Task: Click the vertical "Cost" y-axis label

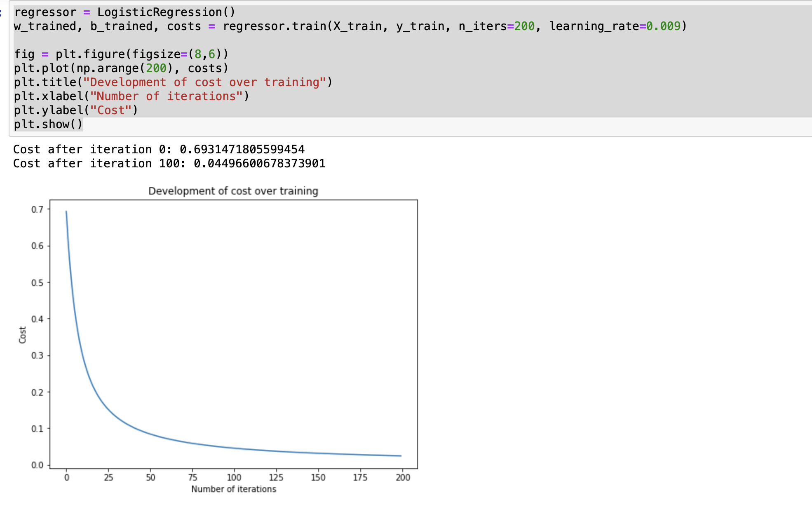Action: tap(22, 335)
